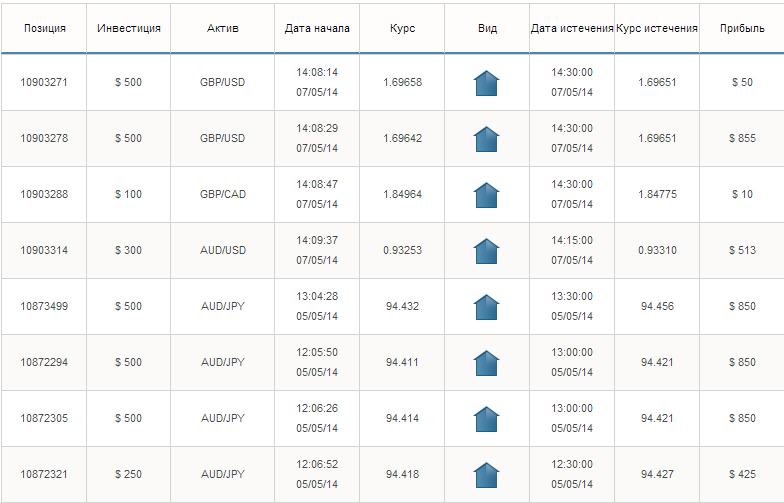Click expiry date 12:30:00 05/05/14
The width and height of the screenshot is (784, 503).
pos(572,474)
